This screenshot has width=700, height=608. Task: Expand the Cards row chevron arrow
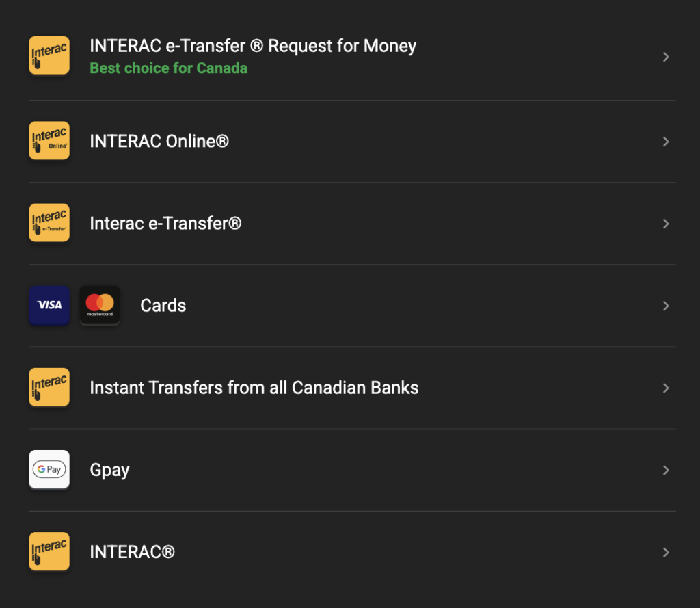coord(666,306)
